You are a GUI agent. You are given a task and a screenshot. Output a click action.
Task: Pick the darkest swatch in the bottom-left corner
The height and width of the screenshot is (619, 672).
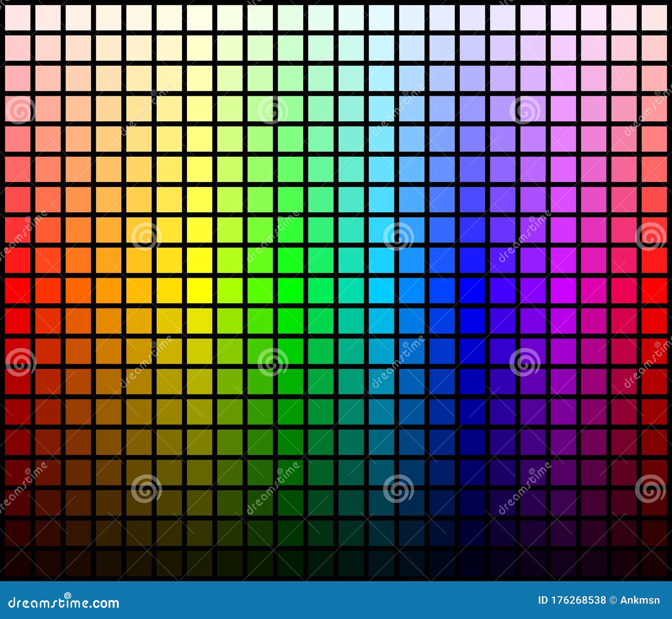coord(18,564)
